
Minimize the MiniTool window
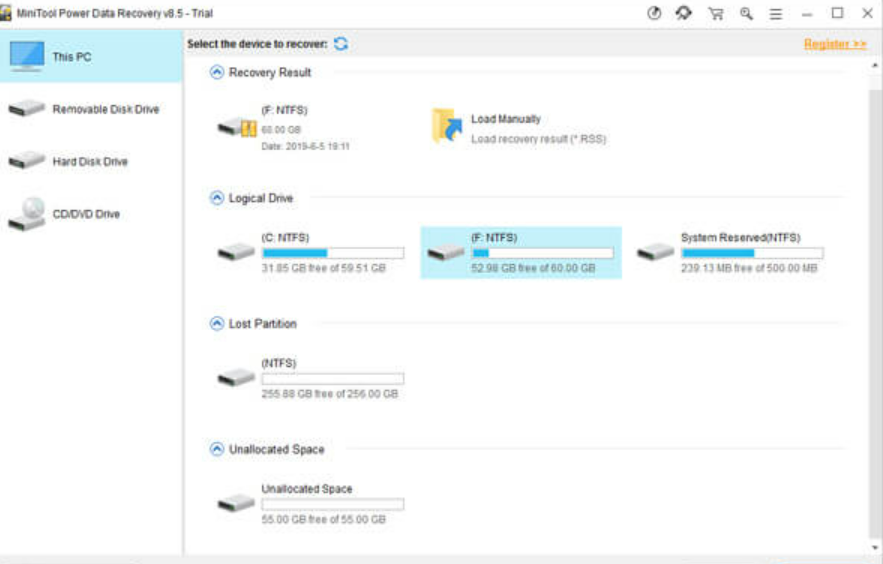tap(807, 14)
